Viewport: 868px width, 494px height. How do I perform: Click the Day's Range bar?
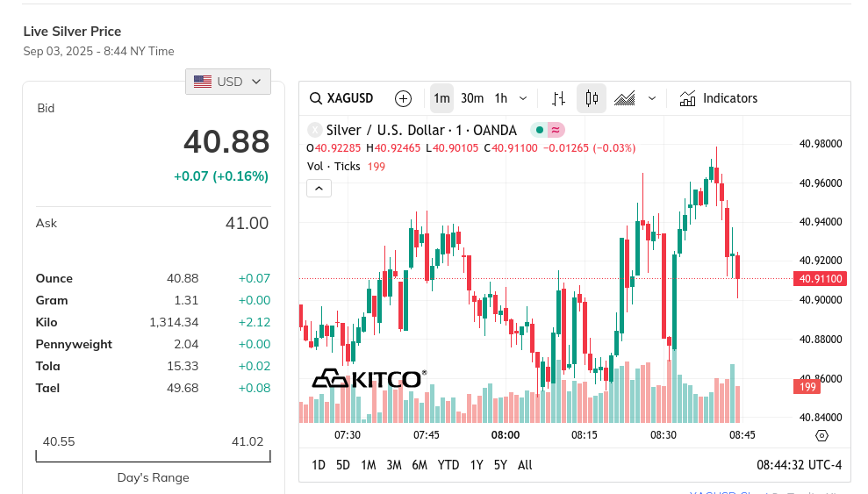154,456
